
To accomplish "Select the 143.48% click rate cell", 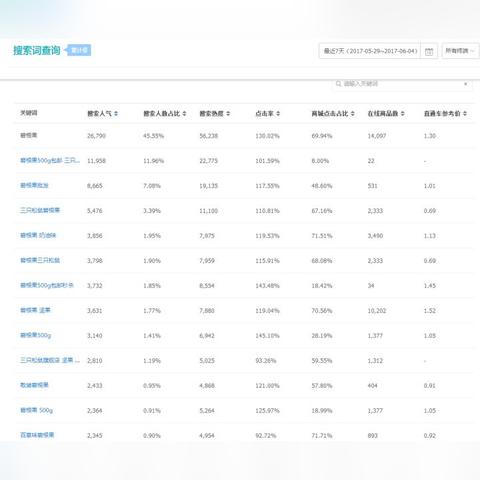I will pyautogui.click(x=267, y=286).
